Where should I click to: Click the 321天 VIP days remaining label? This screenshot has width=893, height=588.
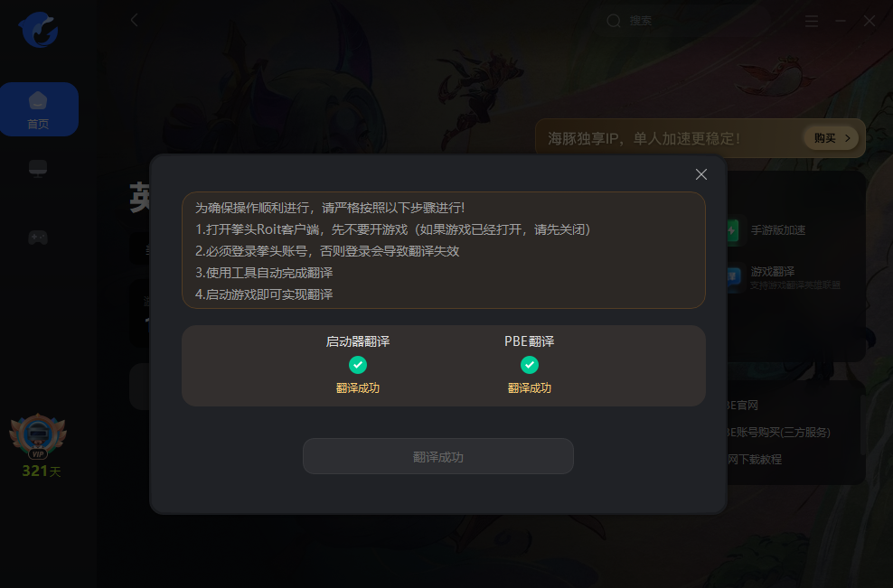[x=41, y=471]
